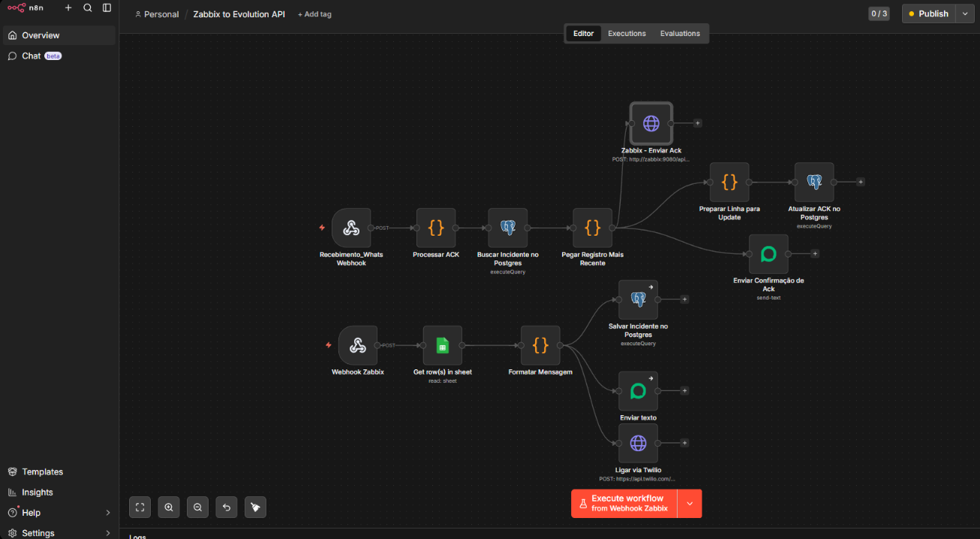980x539 pixels.
Task: Click trigger bolt beside Recebimento_Whats Webhook
Action: [322, 227]
